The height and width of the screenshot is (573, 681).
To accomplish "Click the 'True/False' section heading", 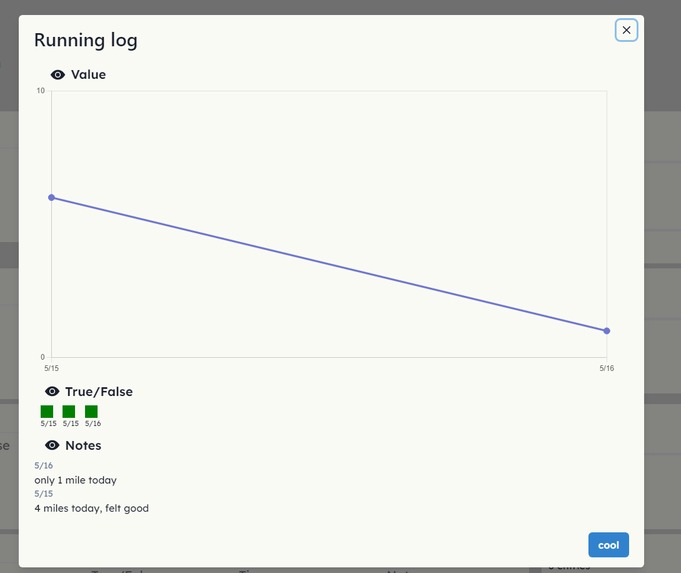I will pos(99,392).
